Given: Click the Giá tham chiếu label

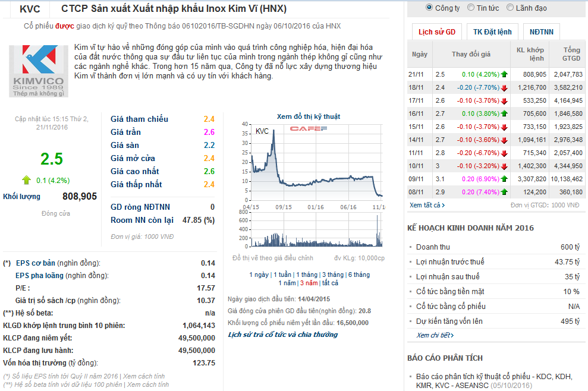Looking at the screenshot, I should coord(139,119).
